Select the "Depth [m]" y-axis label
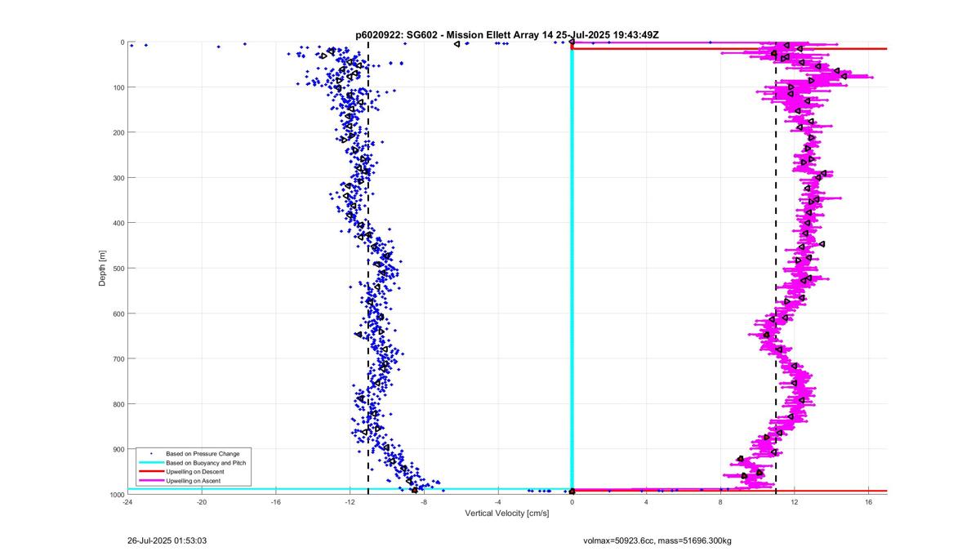Viewport: 980px width, 556px height. (102, 268)
